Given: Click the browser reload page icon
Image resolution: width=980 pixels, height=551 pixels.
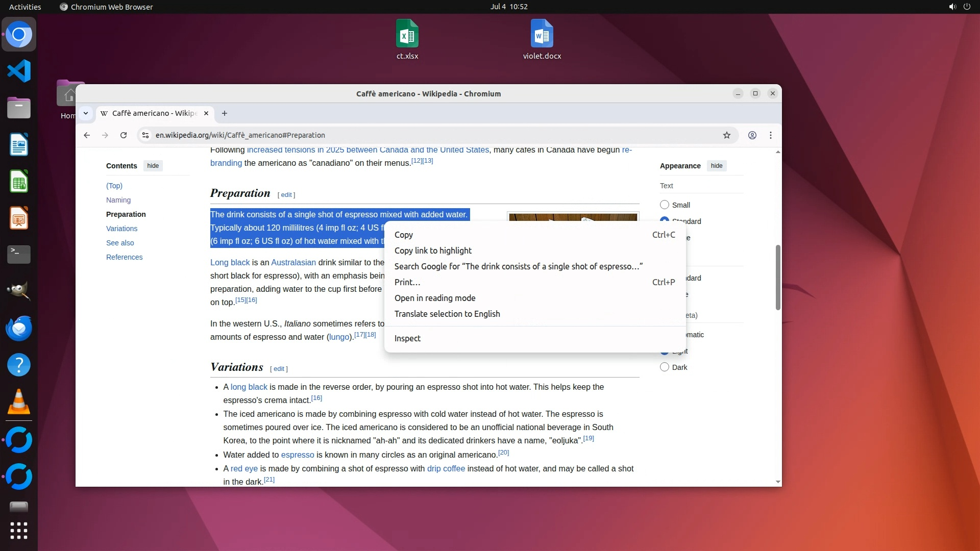Looking at the screenshot, I should [124, 135].
